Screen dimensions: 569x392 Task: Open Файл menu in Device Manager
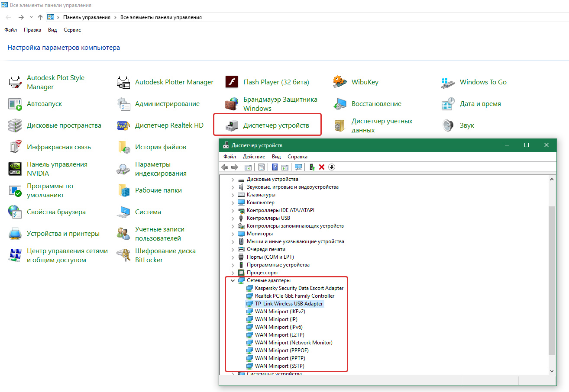click(x=230, y=157)
